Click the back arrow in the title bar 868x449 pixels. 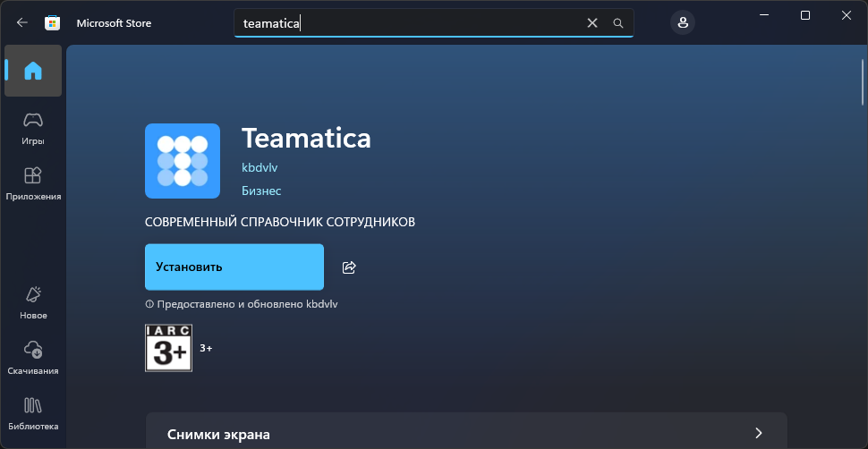point(22,23)
